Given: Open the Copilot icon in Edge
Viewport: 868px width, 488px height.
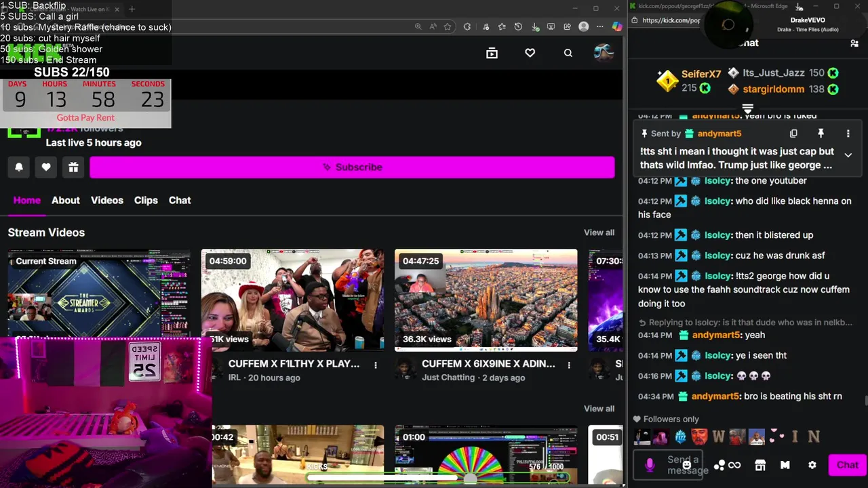Looking at the screenshot, I should pyautogui.click(x=617, y=26).
